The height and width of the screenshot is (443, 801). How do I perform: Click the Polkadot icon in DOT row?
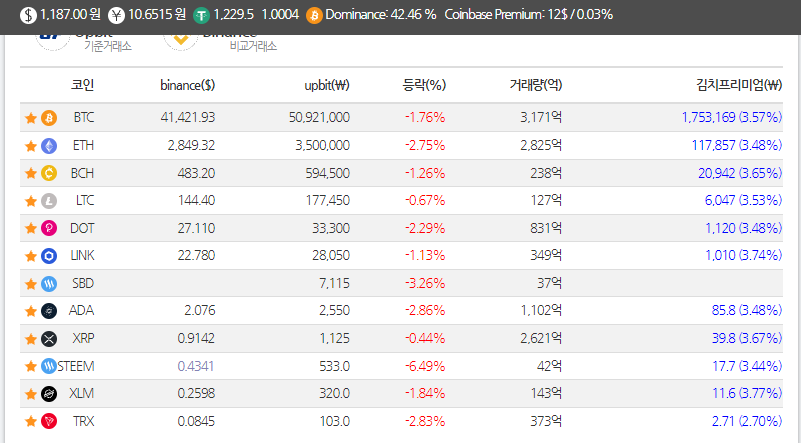click(x=49, y=228)
